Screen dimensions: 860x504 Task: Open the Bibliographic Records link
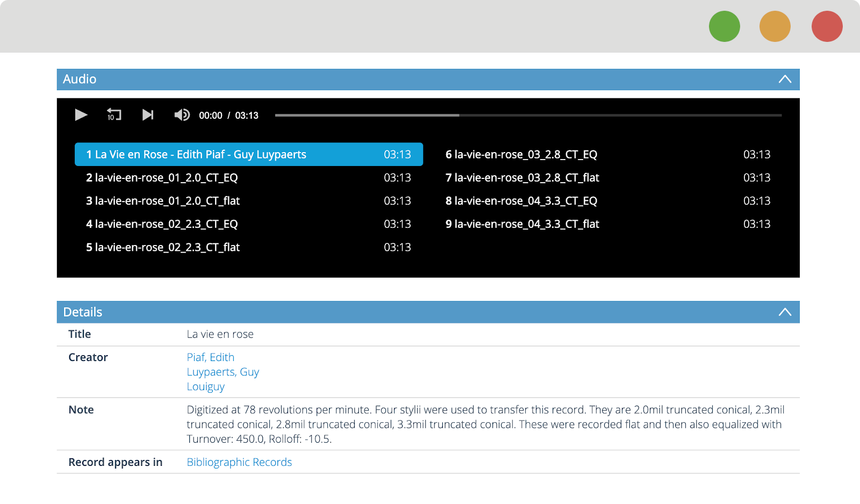[x=239, y=462]
